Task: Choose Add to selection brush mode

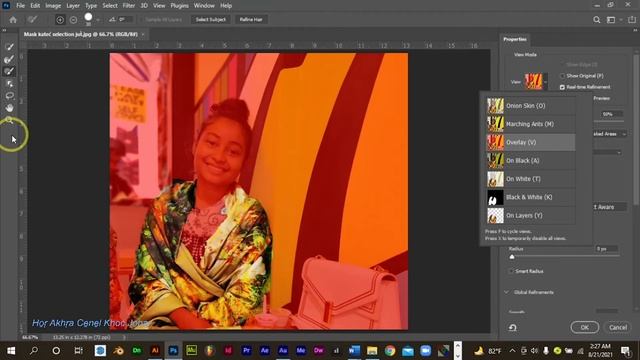Action: click(x=60, y=20)
